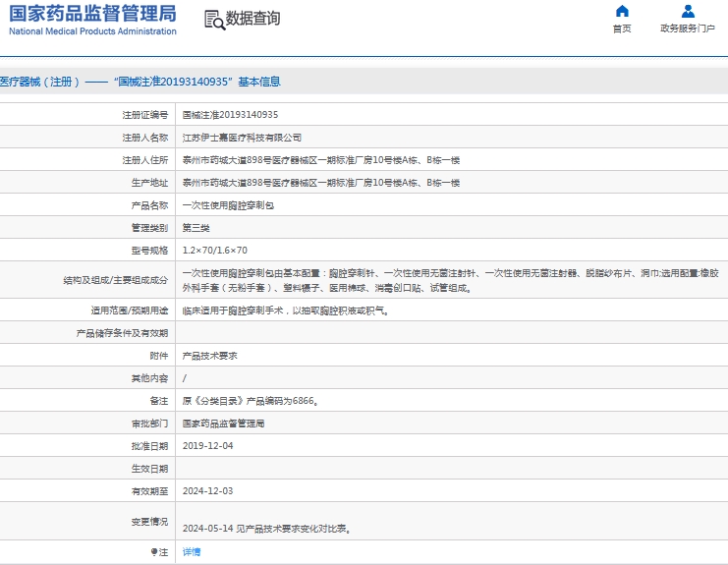
Task: Click the 型号规格 row label
Action: (x=149, y=251)
